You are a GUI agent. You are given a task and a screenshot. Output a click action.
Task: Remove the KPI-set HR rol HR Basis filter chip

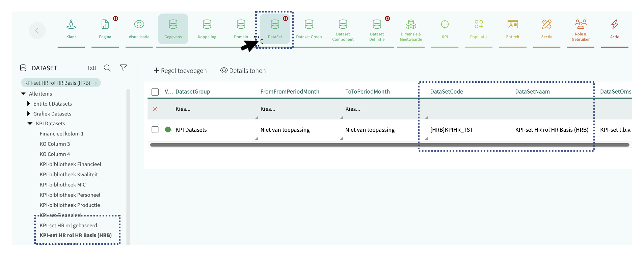[x=97, y=83]
